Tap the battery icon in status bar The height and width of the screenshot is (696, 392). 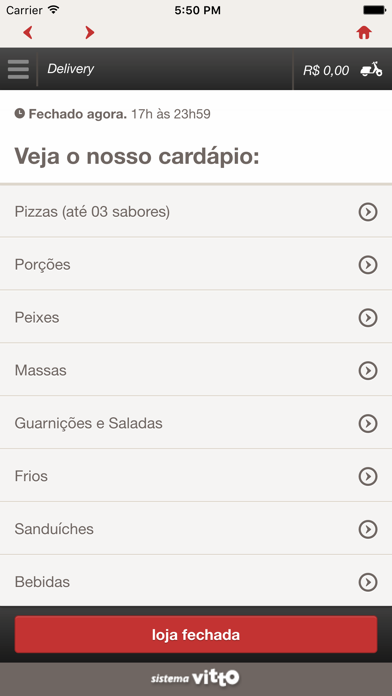[374, 10]
